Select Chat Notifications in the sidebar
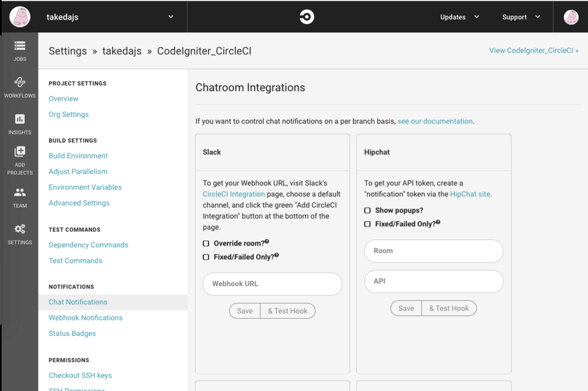 [113, 302]
